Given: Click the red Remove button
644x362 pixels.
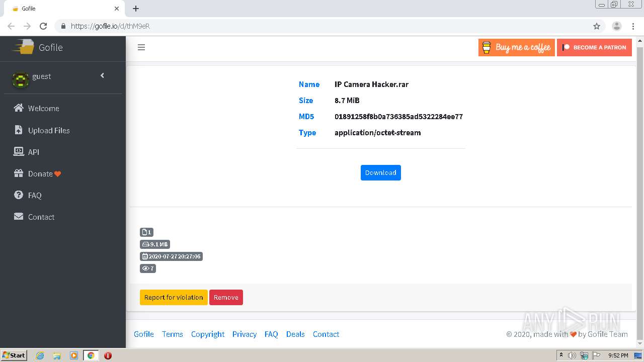Looking at the screenshot, I should (226, 297).
